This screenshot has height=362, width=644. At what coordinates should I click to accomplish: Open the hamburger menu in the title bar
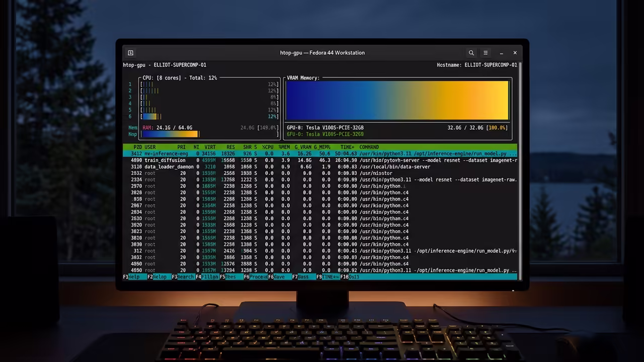point(486,53)
